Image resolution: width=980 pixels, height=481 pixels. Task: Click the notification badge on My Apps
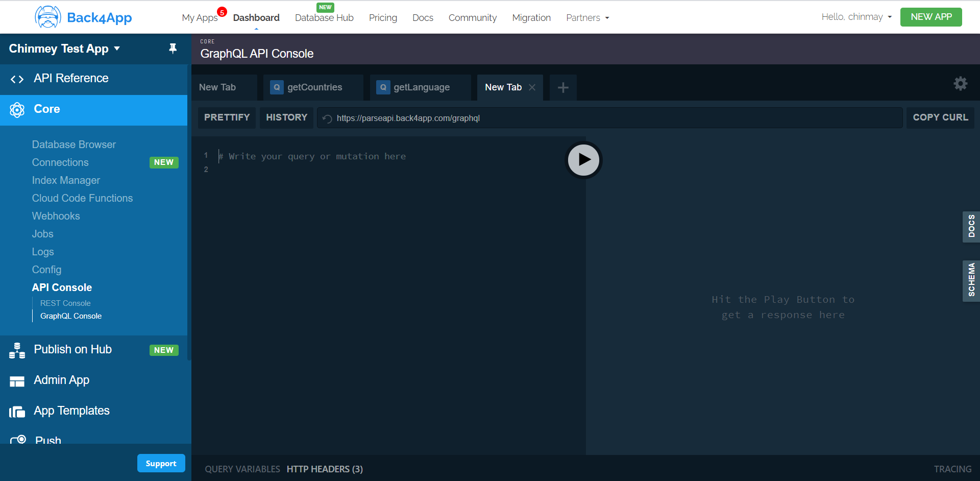(x=222, y=12)
